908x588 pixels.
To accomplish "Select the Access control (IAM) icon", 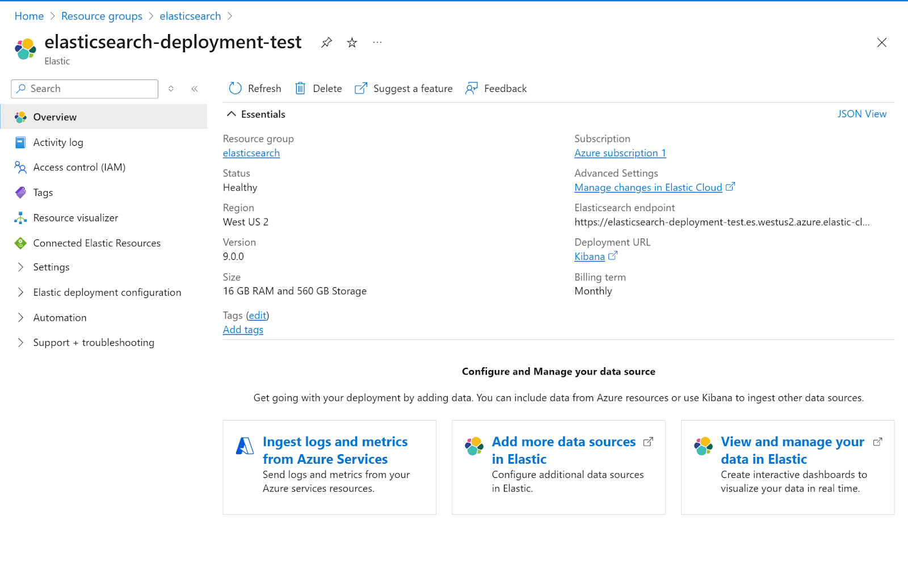I will click(20, 167).
